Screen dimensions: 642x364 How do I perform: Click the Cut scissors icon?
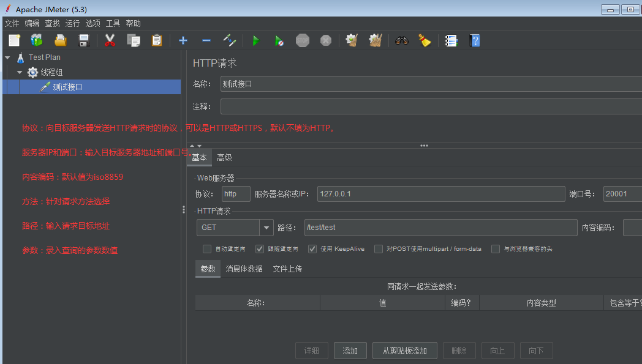110,40
